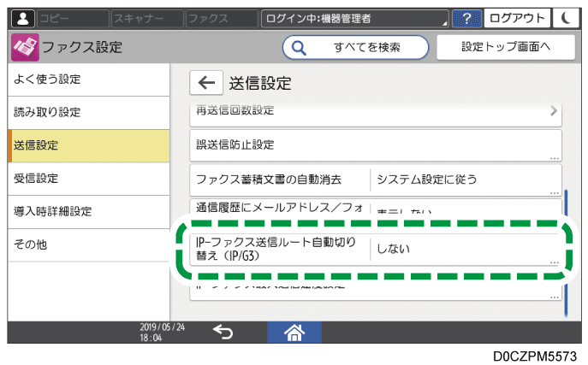Go to 設定トップ画面へ
Viewport: 588px width, 365px height.
point(506,47)
